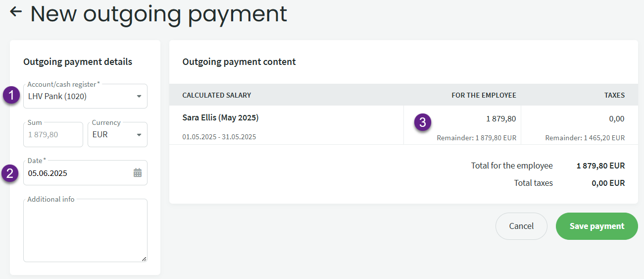Select the LHV Pank (1020) combo box

coord(79,97)
